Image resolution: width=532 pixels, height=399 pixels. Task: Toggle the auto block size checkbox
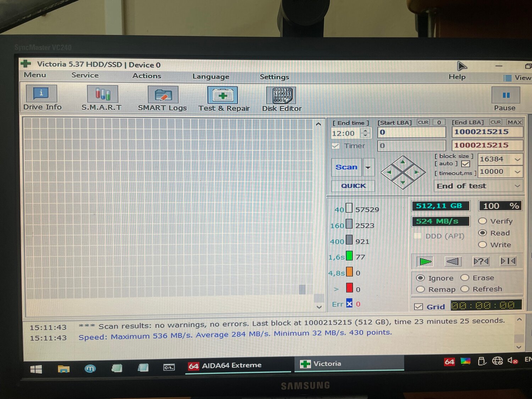click(466, 164)
